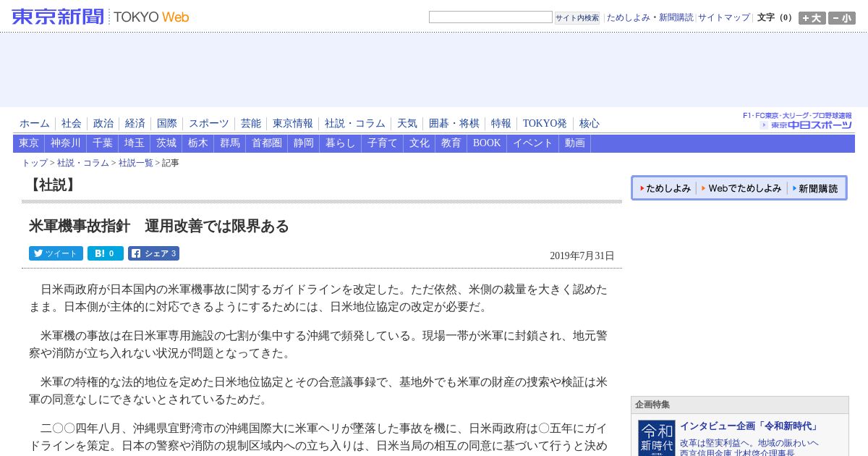
Task: Click the site search input field
Action: pos(490,17)
